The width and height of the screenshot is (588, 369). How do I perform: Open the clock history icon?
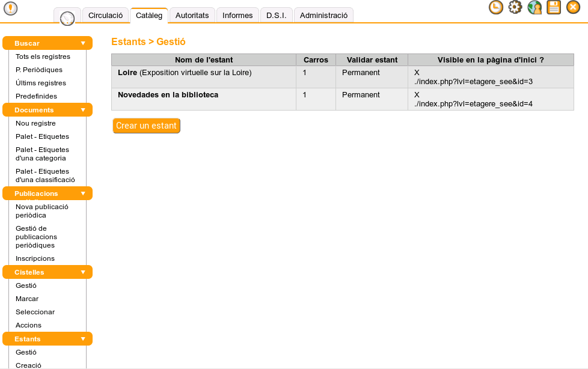[x=495, y=7]
